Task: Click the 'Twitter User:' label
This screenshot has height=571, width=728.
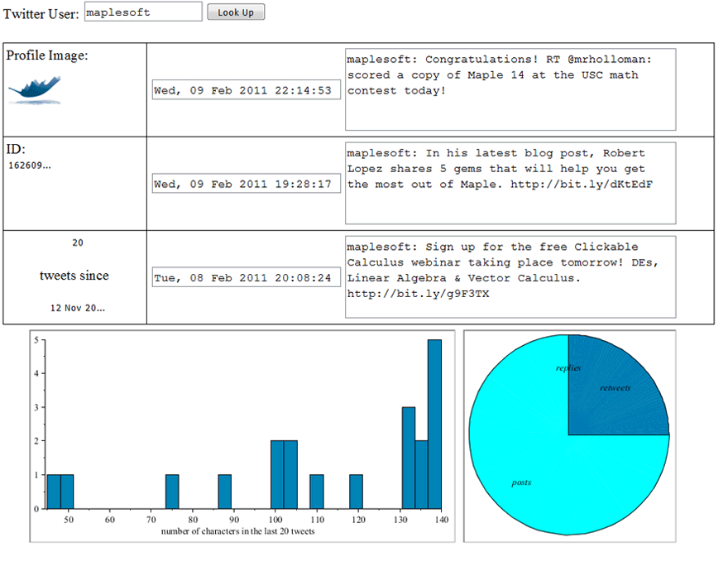Action: (41, 14)
